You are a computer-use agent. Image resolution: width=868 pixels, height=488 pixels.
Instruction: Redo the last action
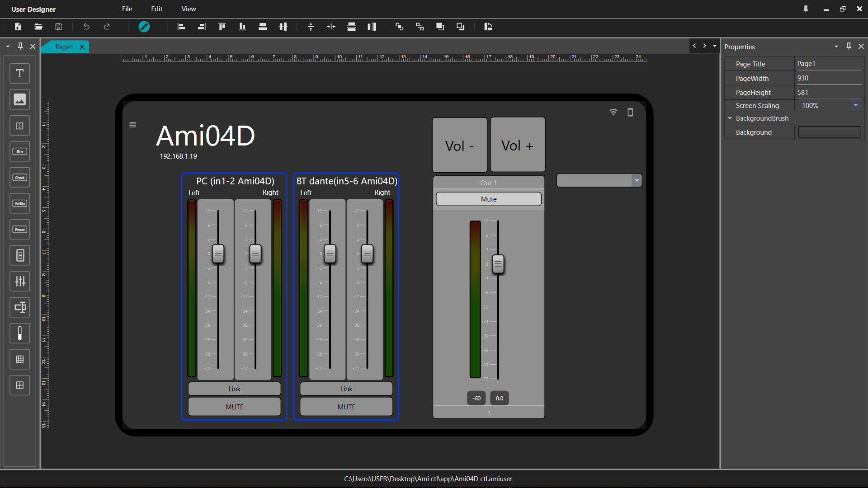(107, 27)
